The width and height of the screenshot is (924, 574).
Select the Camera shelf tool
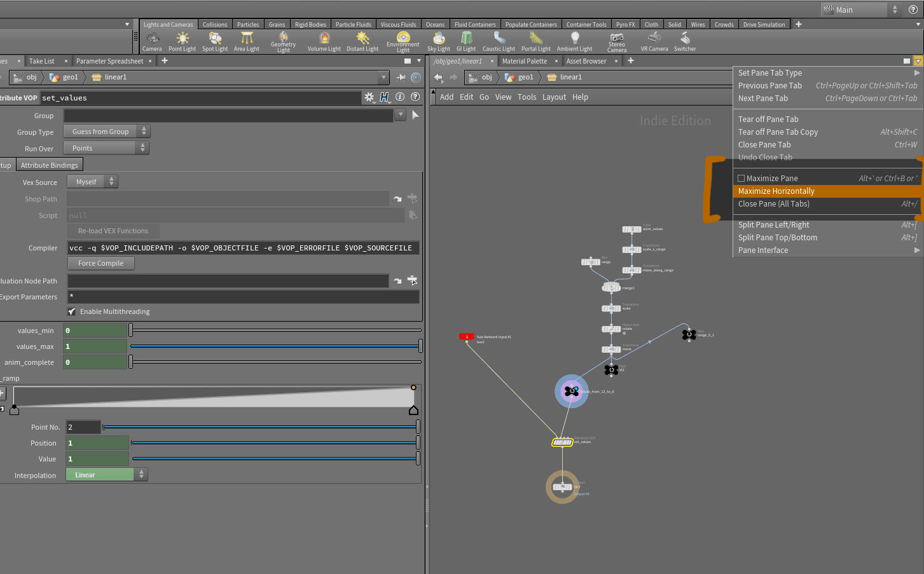[153, 42]
